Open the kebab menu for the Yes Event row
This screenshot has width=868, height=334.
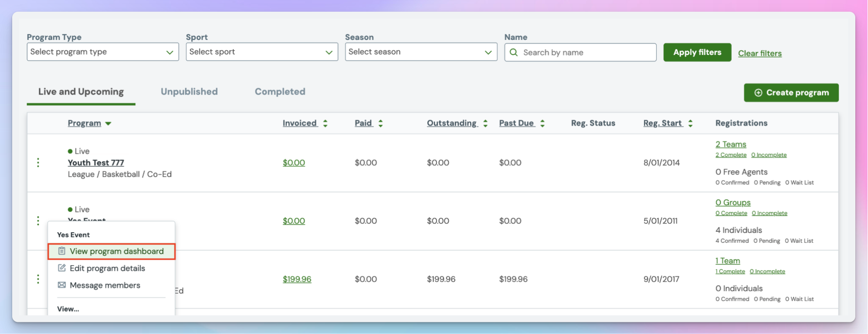[38, 221]
